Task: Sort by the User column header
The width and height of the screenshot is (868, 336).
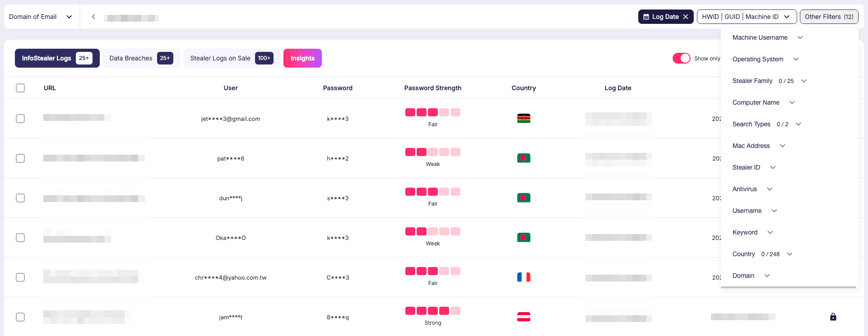Action: click(231, 88)
